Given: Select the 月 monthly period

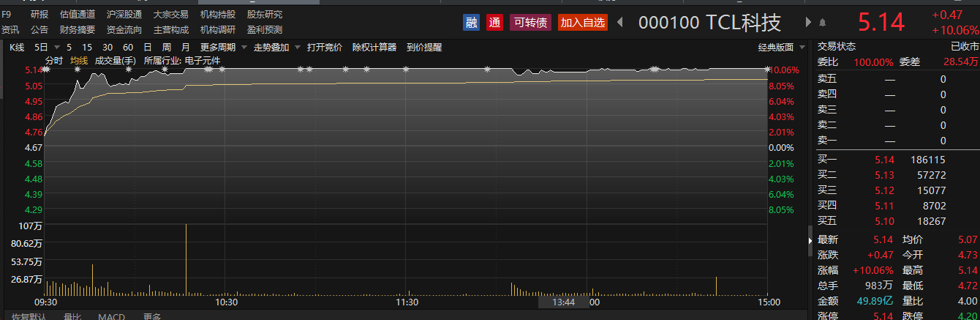Looking at the screenshot, I should [x=186, y=47].
